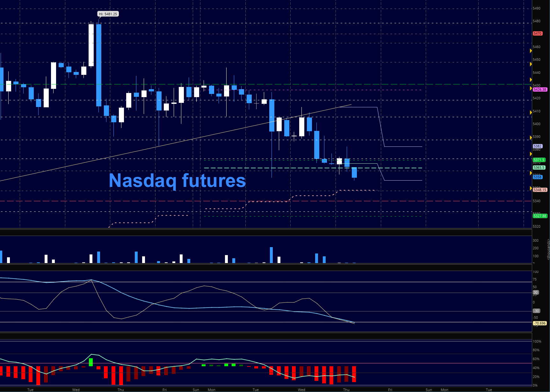
Task: Select the light green 5365.5 price label
Action: coord(539,167)
